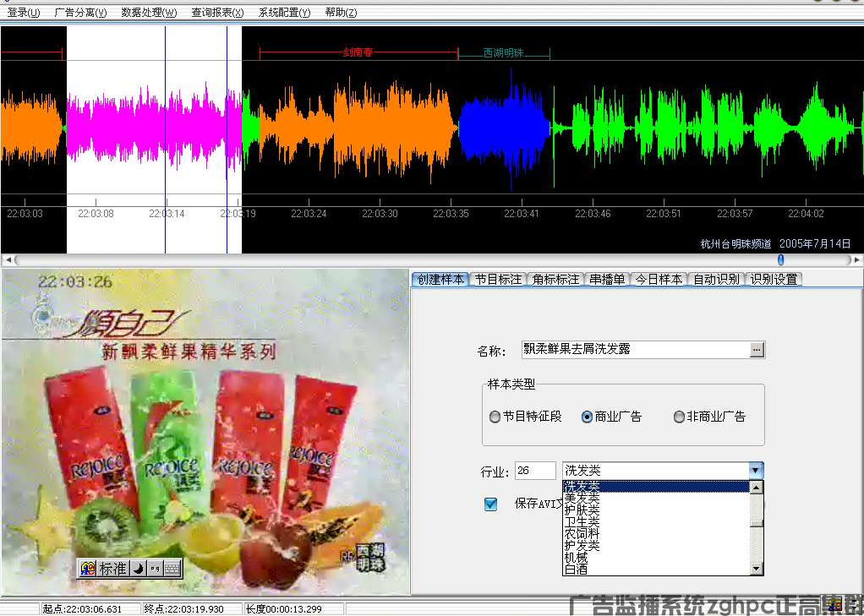Viewport: 864px width, 616px height.
Task: Click the industry list scroll-up arrow
Action: click(x=757, y=487)
